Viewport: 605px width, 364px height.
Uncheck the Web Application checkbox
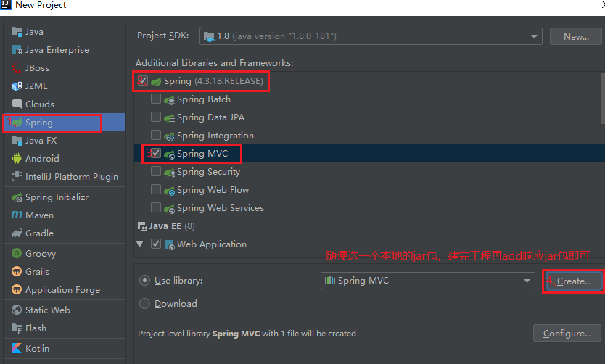coord(156,244)
